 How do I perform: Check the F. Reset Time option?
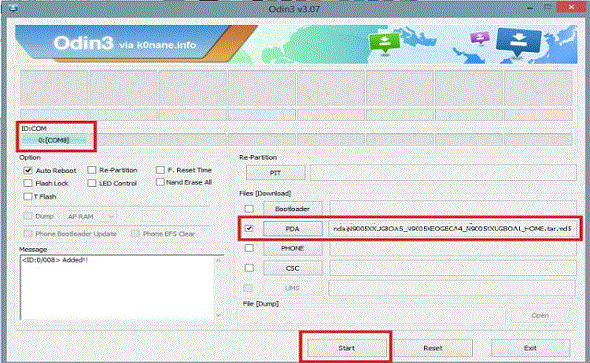[160, 170]
